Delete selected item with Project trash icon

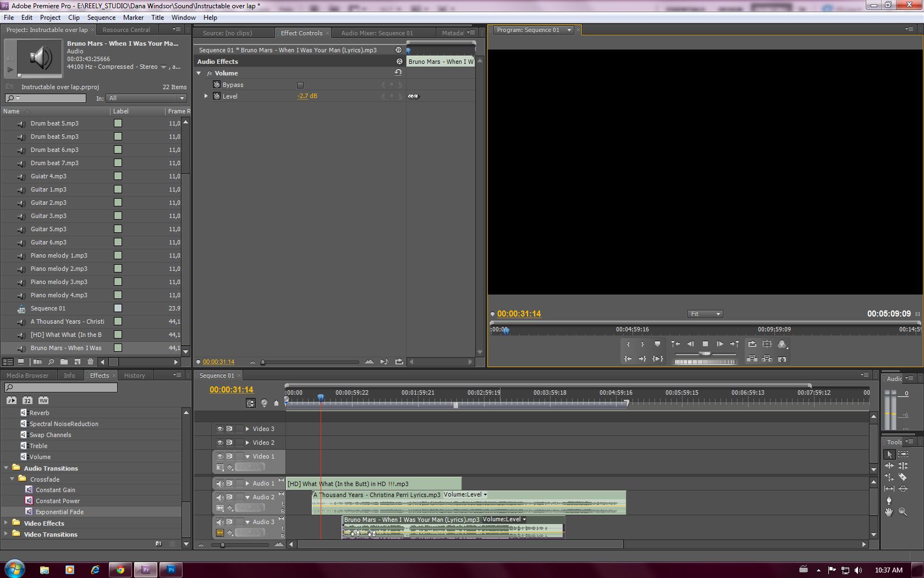90,362
